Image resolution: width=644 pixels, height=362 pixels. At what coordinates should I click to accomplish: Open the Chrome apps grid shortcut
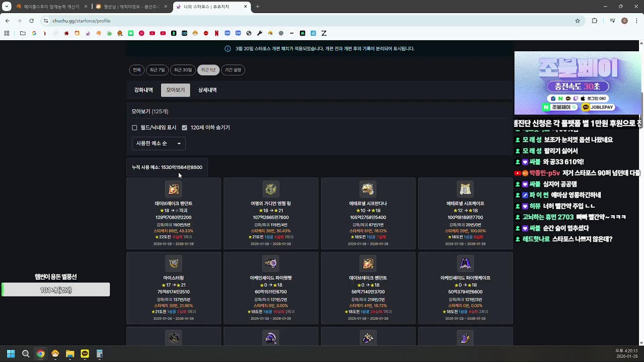tap(7, 33)
